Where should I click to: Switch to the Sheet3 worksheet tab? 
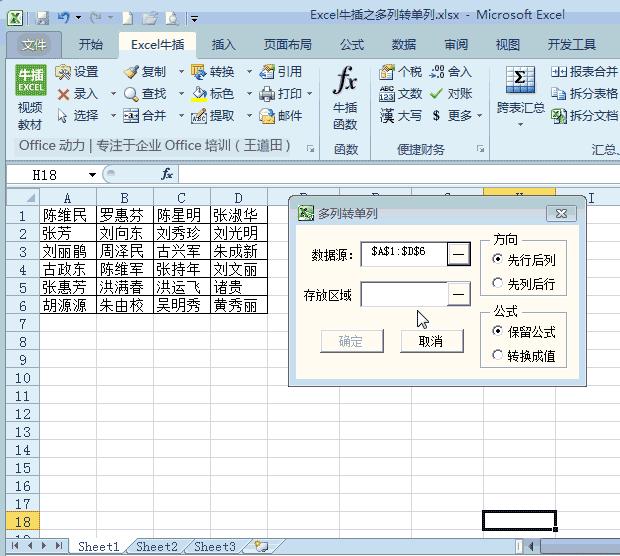coord(214,547)
